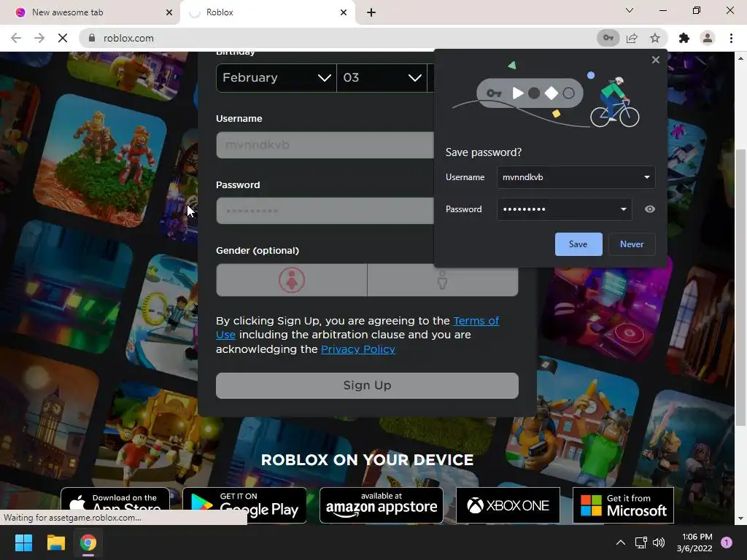This screenshot has width=747, height=560.
Task: Open the Chrome three-dot menu
Action: coord(731,38)
